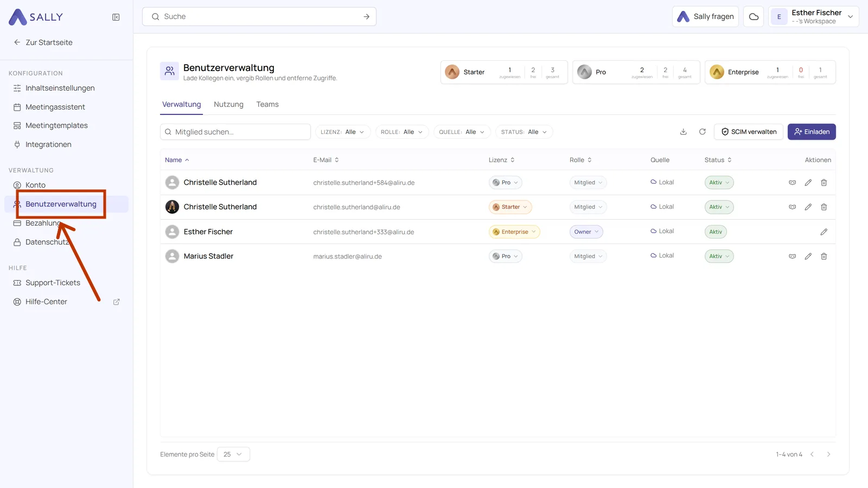Open Marius Stadler's Aktiv status dropdown
This screenshot has height=488, width=868.
tap(719, 256)
